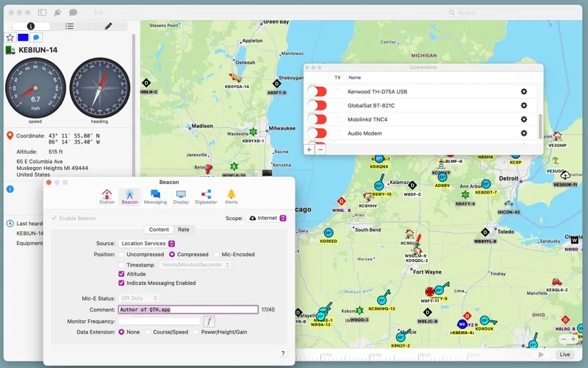Switch to the Content segment
588x368 pixels.
click(159, 230)
